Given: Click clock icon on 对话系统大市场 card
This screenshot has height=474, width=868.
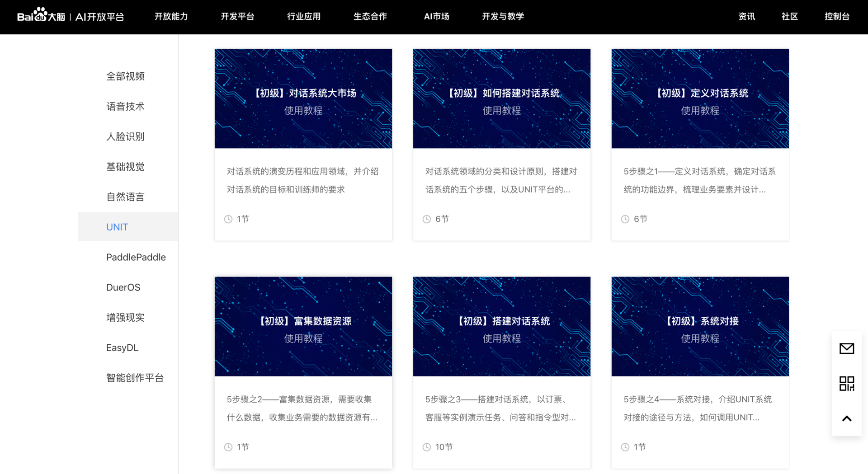Looking at the screenshot, I should coord(228,219).
